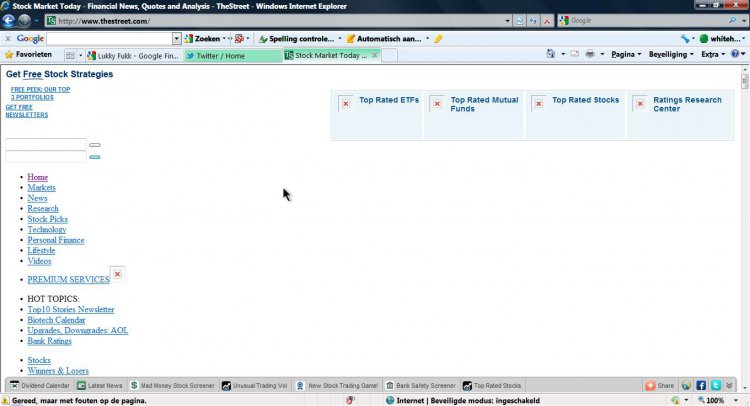The height and width of the screenshot is (406, 750).
Task: Open the Beveiliging menu dropdown
Action: (x=671, y=55)
